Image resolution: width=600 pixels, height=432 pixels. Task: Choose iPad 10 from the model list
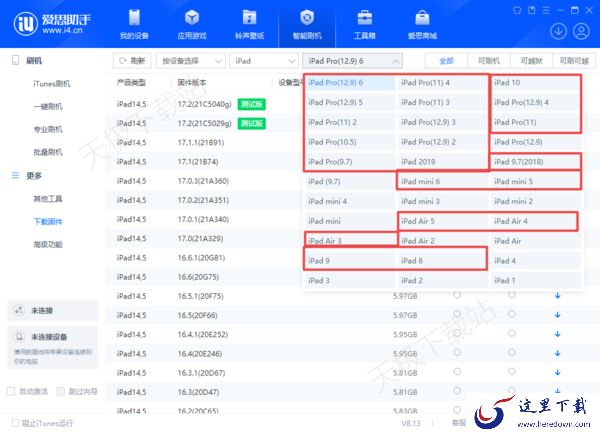point(535,83)
